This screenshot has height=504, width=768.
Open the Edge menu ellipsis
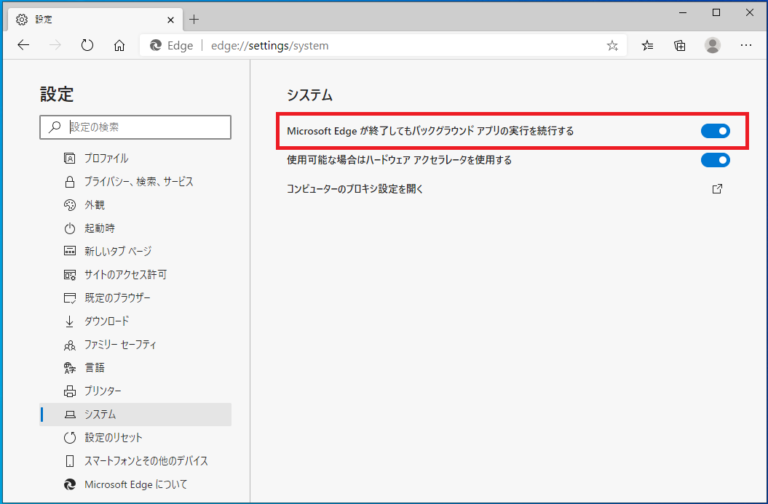(x=745, y=46)
